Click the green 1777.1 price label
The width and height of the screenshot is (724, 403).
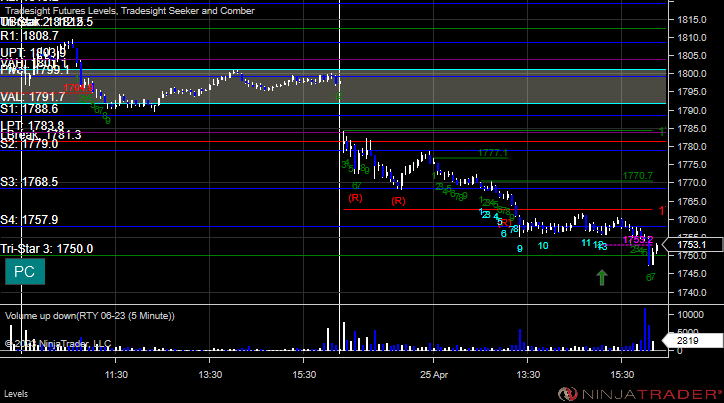click(x=493, y=153)
